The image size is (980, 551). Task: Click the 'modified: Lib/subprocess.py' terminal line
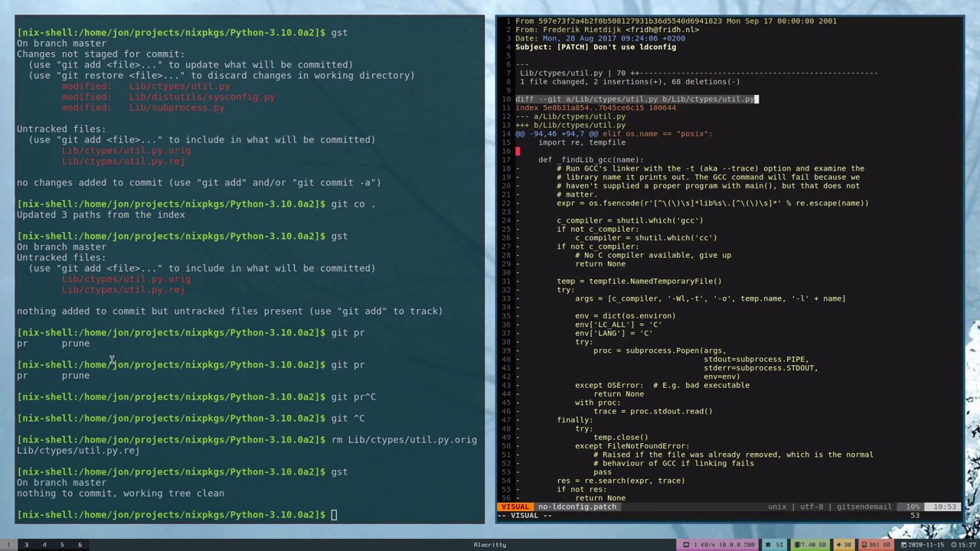(x=142, y=107)
